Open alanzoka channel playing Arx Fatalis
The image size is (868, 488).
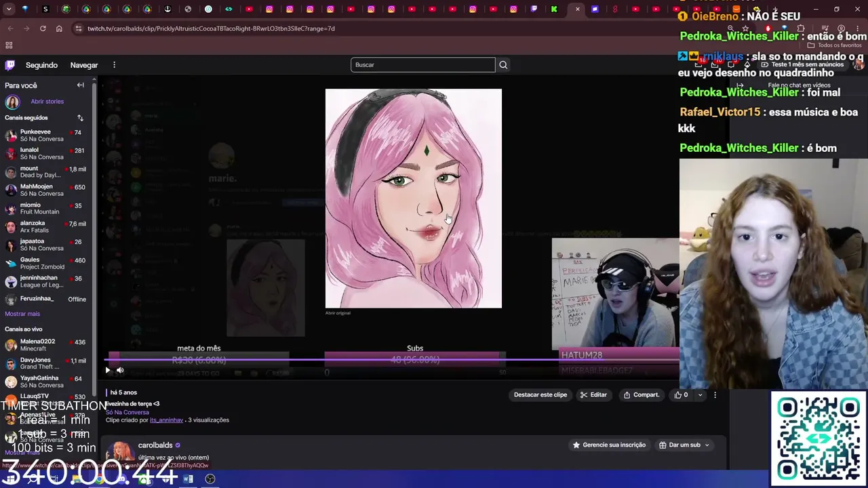click(45, 226)
